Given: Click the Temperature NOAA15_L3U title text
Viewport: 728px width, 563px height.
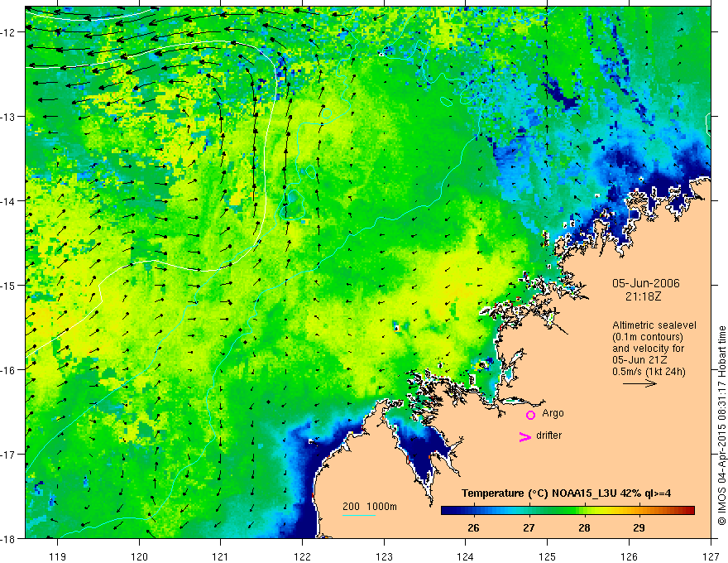Looking at the screenshot, I should coord(566,493).
